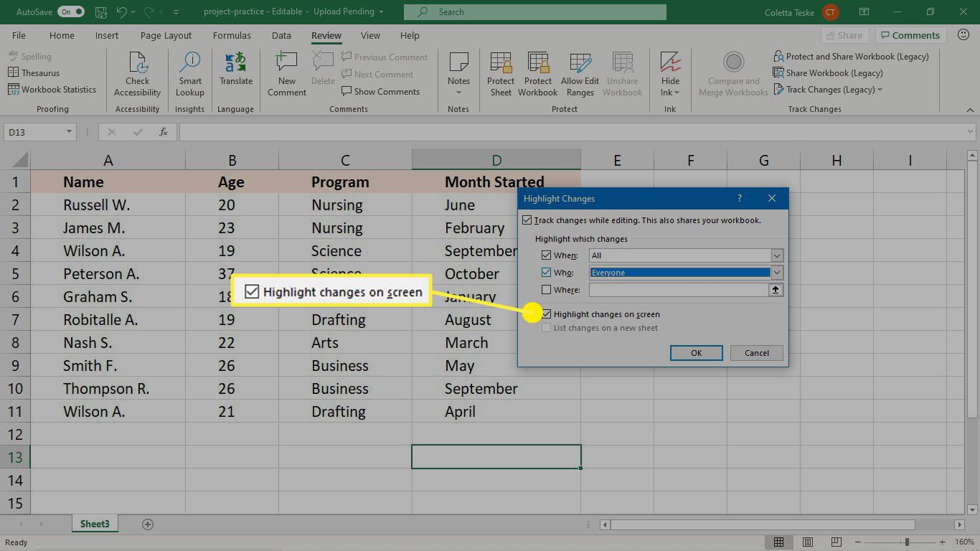Open the Name Box dropdown arrow
The width and height of the screenshot is (980, 551).
[70, 132]
